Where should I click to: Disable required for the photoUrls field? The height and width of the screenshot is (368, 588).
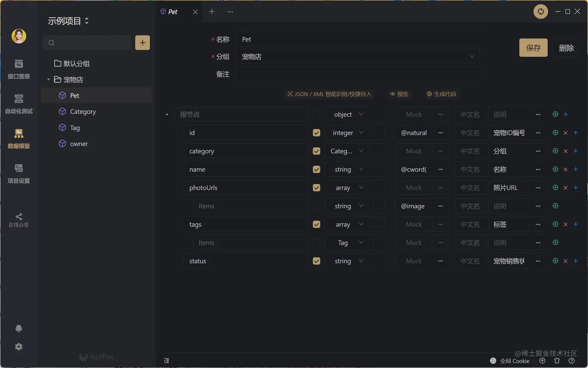tap(316, 187)
